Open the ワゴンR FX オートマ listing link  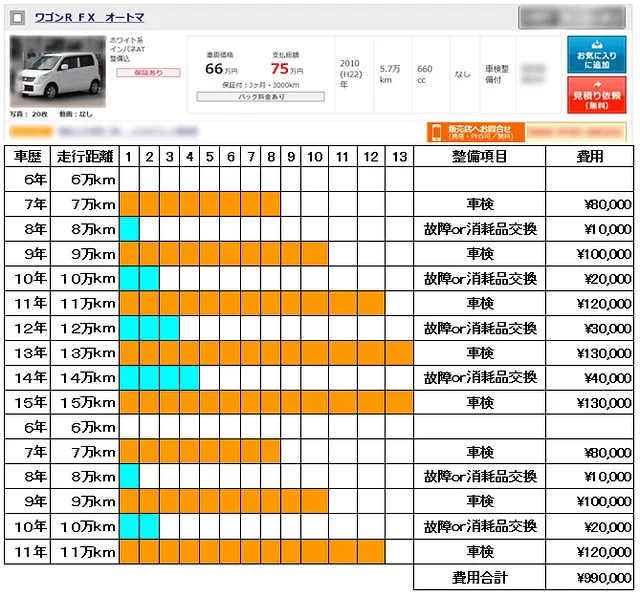coord(89,18)
